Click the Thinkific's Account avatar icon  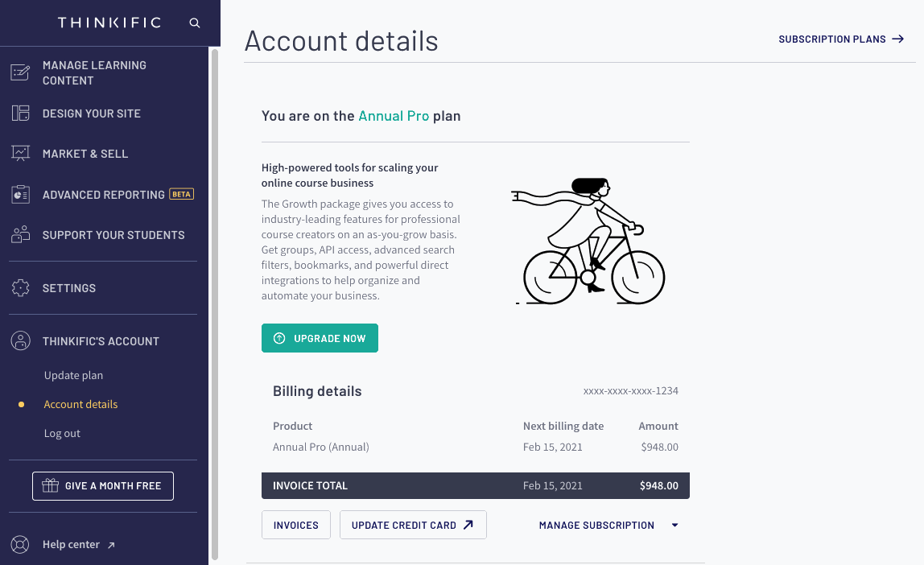coord(20,340)
